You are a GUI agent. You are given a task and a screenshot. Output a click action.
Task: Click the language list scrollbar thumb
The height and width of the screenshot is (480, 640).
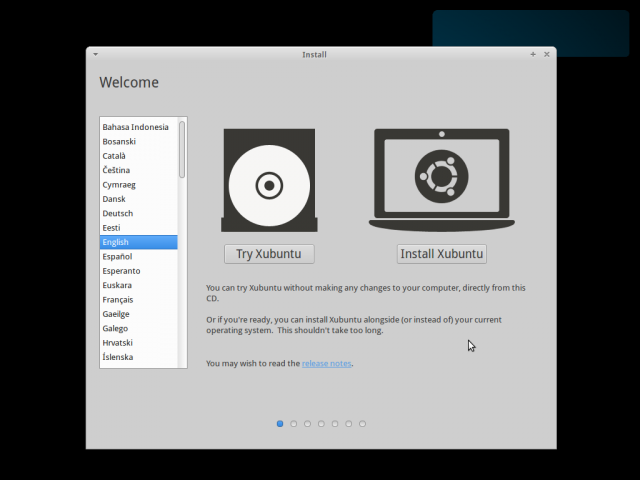click(182, 149)
